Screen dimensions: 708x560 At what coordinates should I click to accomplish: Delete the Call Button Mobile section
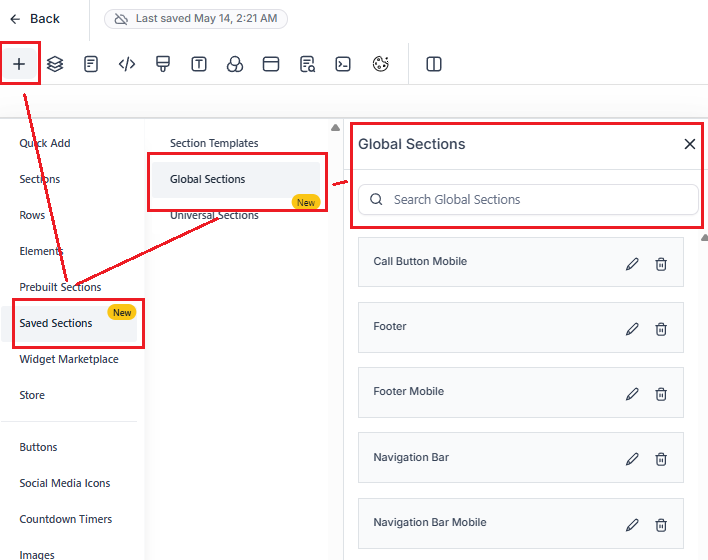click(x=661, y=264)
